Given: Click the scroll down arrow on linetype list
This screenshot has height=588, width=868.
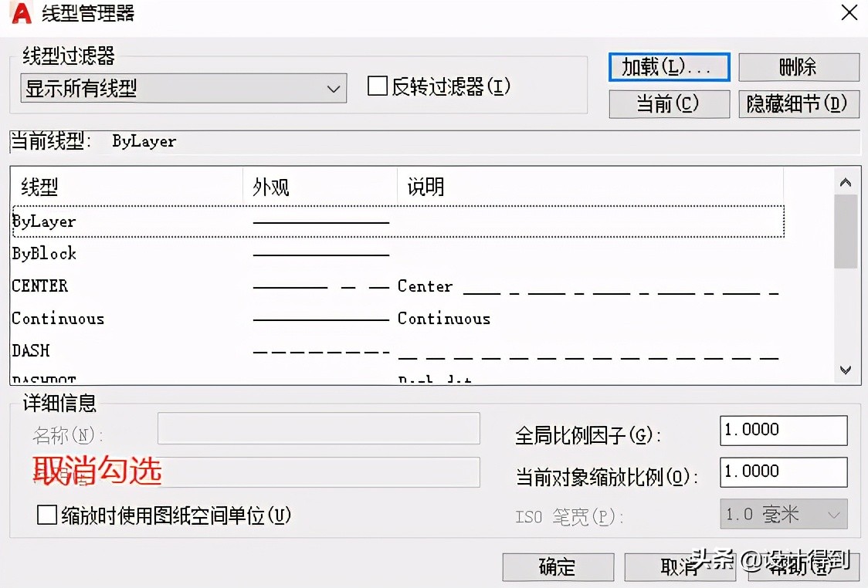Looking at the screenshot, I should [x=846, y=370].
